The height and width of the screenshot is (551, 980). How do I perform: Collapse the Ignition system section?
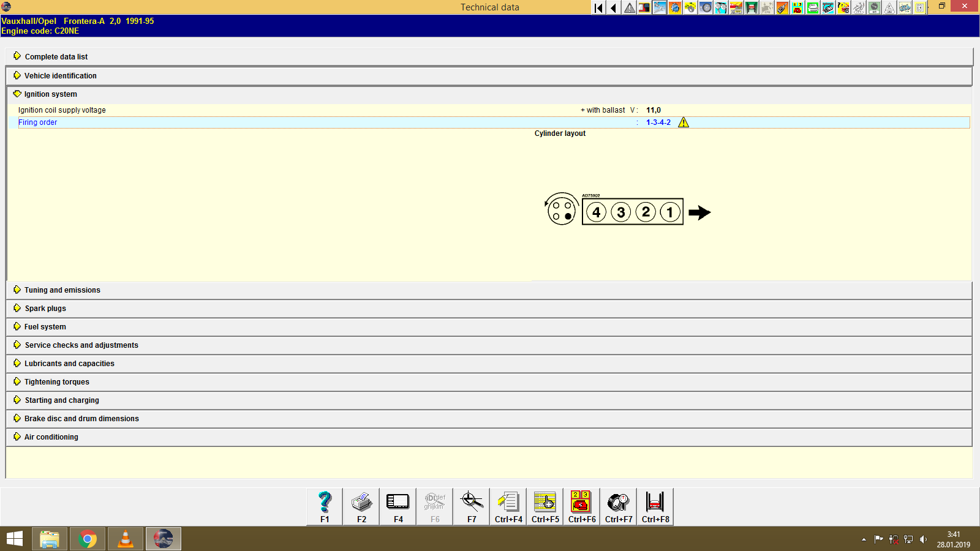pyautogui.click(x=50, y=94)
